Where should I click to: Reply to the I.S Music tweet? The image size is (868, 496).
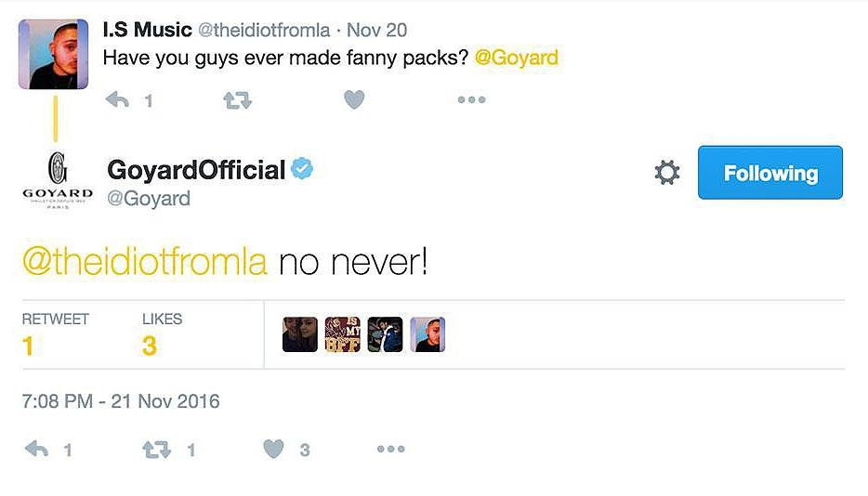pyautogui.click(x=117, y=100)
